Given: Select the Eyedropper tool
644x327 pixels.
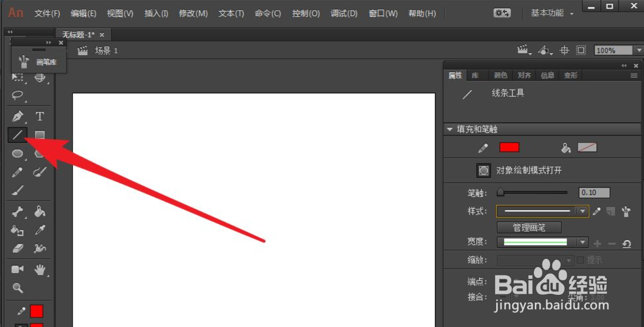Looking at the screenshot, I should (40, 230).
